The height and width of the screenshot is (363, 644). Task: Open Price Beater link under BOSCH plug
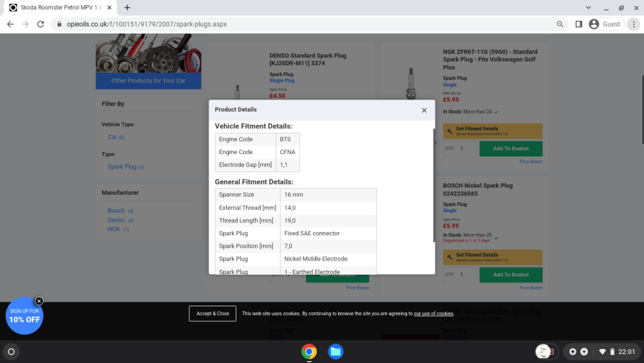(531, 288)
